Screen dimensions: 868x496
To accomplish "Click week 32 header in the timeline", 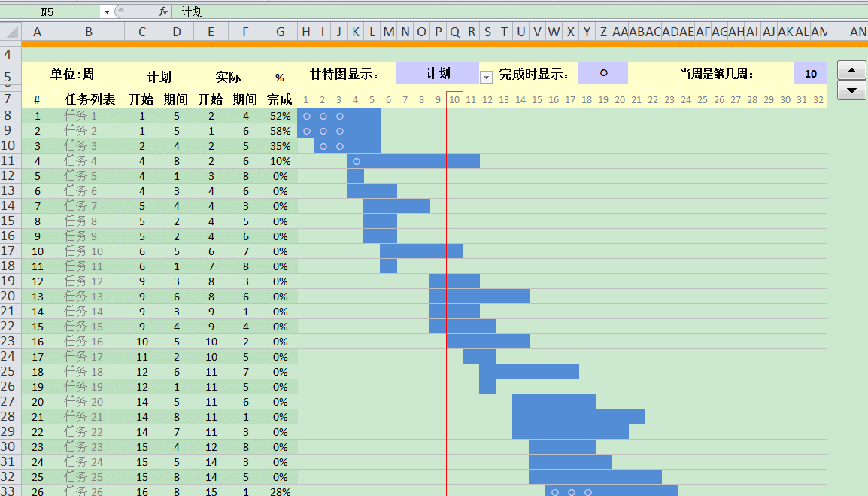I will tap(818, 100).
